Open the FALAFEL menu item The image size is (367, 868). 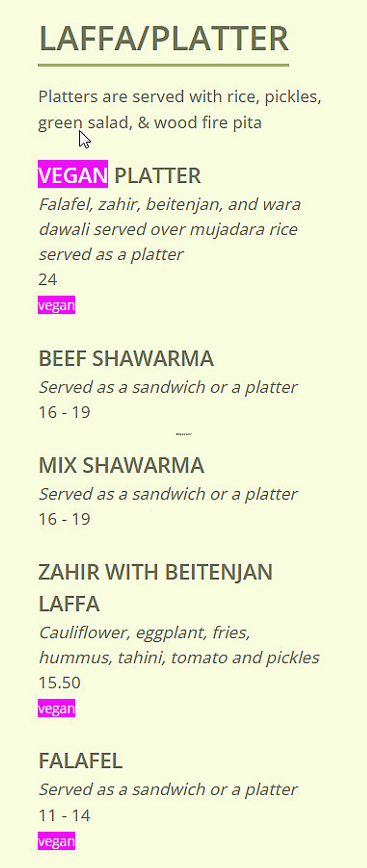[81, 761]
